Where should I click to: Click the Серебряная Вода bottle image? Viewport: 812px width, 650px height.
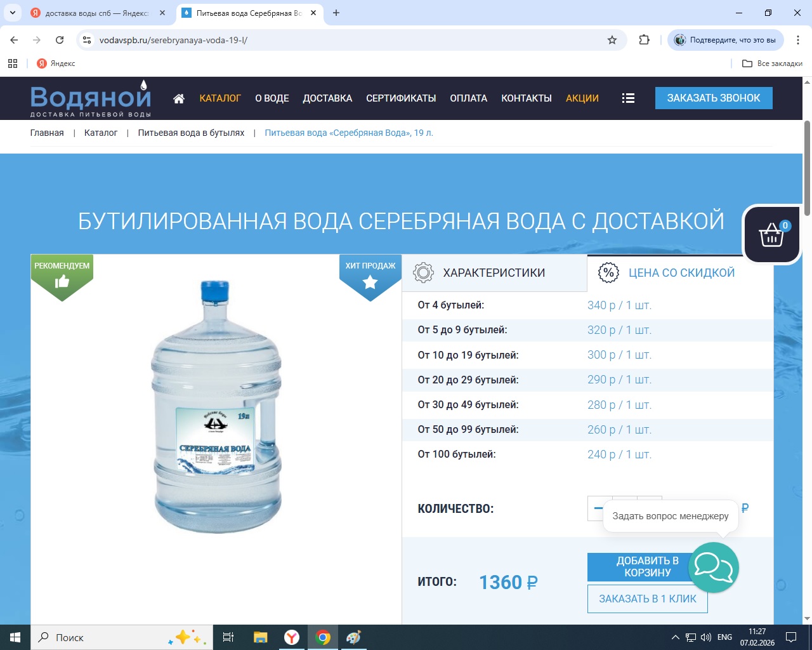216,406
